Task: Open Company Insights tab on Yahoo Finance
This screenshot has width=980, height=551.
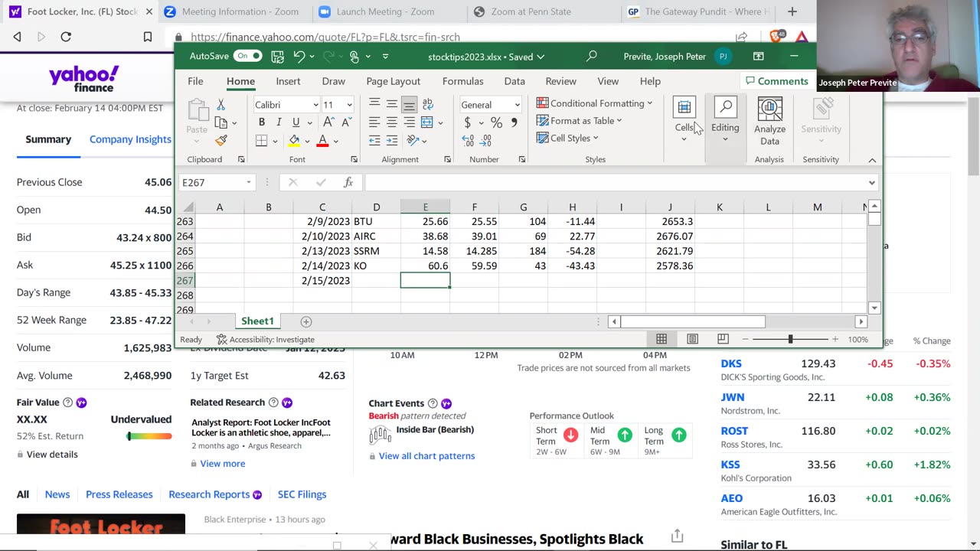Action: point(130,139)
